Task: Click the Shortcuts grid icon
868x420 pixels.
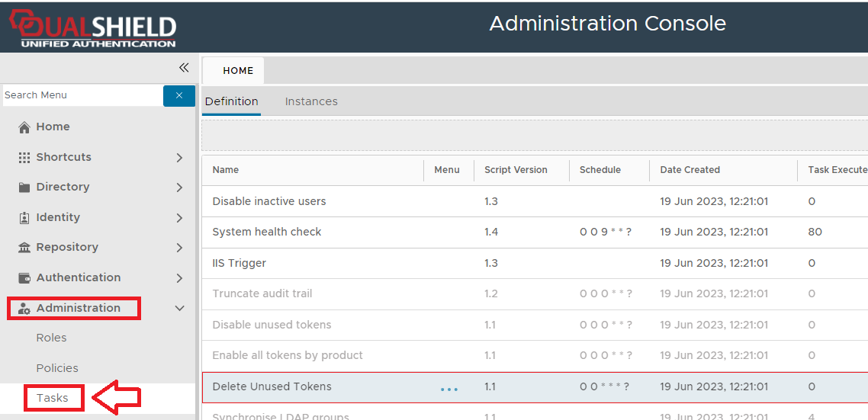Action: click(24, 157)
